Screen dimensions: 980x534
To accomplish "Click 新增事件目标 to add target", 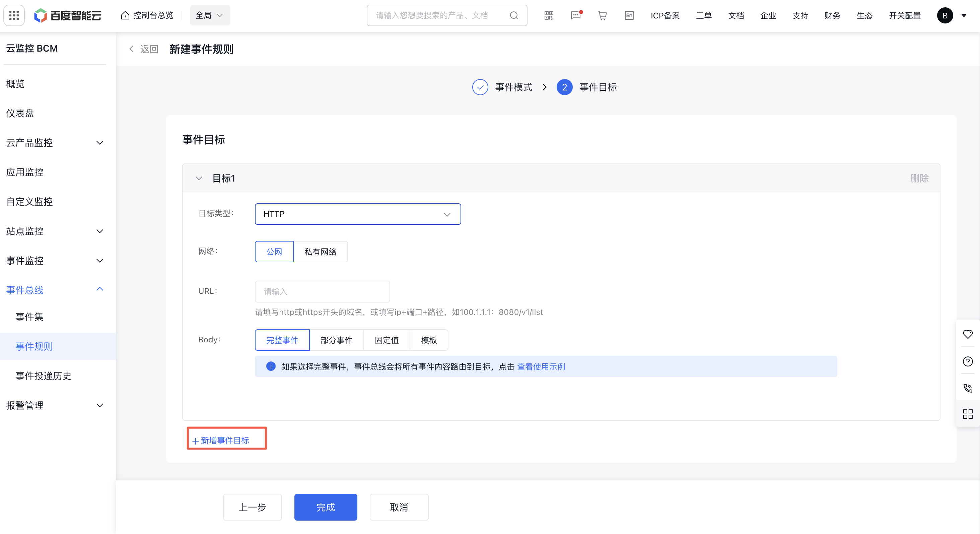I will pyautogui.click(x=221, y=441).
